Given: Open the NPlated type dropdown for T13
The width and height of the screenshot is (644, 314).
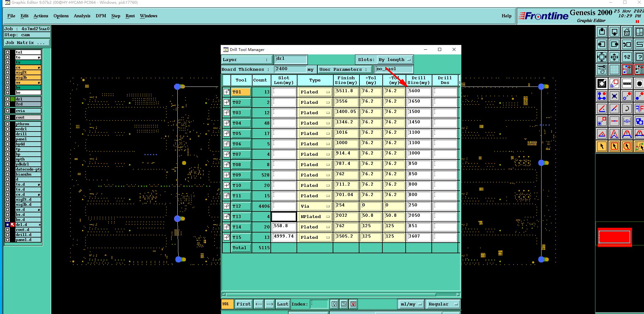Looking at the screenshot, I should point(315,216).
